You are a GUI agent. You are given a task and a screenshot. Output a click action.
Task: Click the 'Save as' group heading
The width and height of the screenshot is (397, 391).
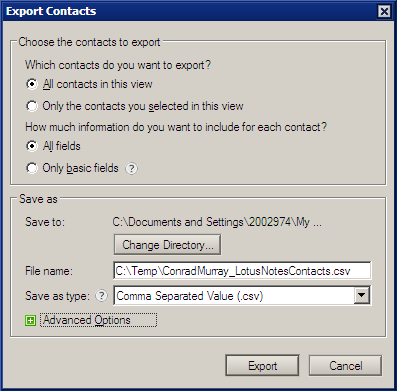click(x=38, y=199)
